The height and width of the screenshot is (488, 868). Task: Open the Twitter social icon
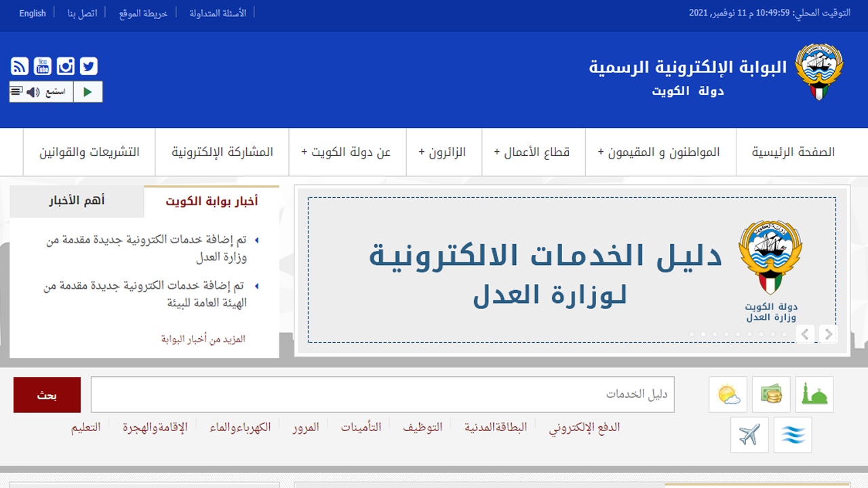(89, 66)
